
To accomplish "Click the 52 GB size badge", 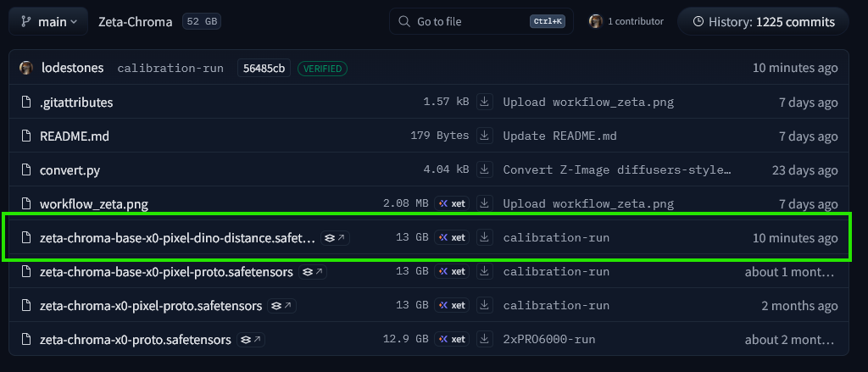I will coord(202,21).
